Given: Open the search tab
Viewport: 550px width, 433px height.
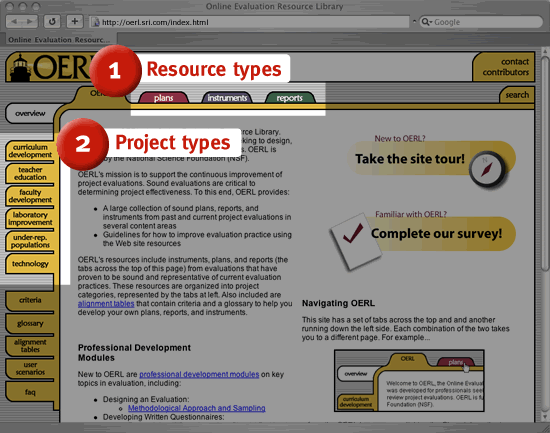Looking at the screenshot, I should [517, 95].
